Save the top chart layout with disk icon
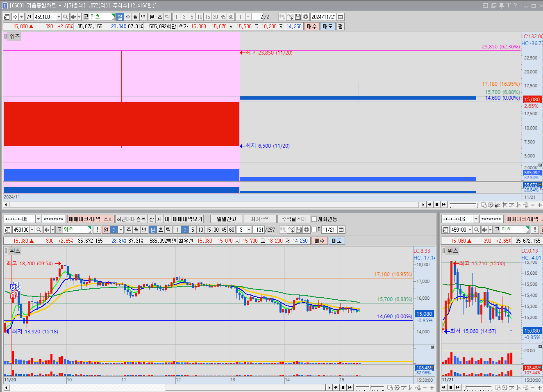 (298, 17)
